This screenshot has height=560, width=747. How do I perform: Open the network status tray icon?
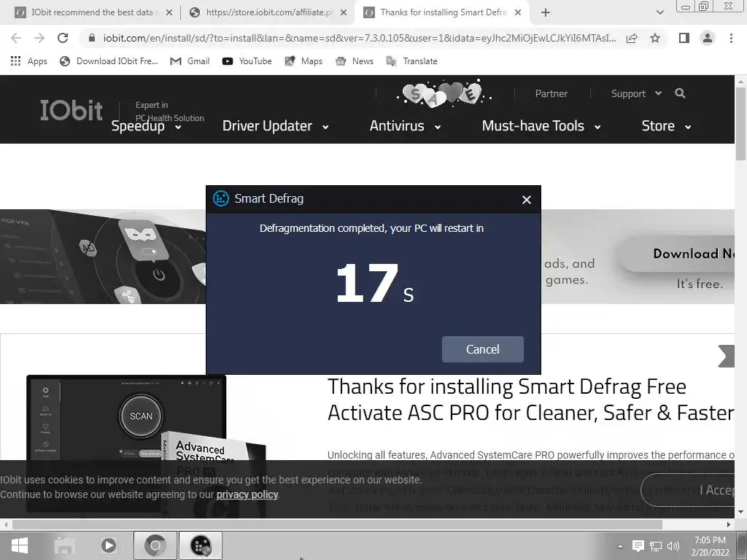(656, 546)
